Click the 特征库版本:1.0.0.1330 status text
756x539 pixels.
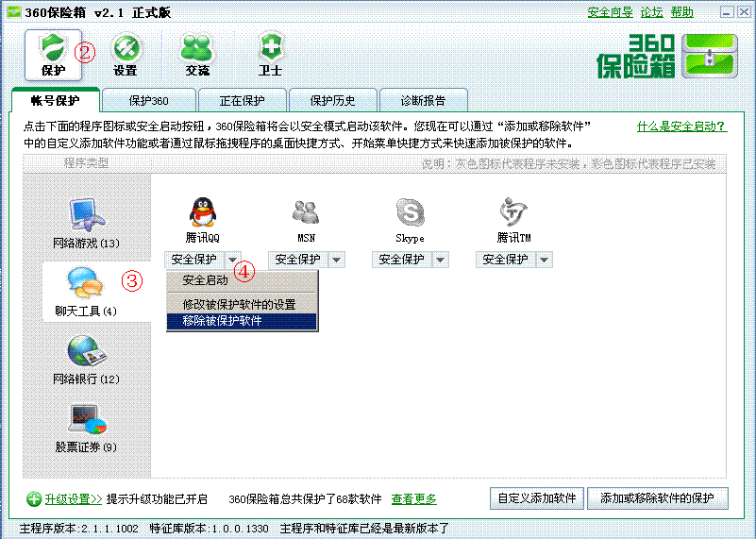(x=209, y=529)
